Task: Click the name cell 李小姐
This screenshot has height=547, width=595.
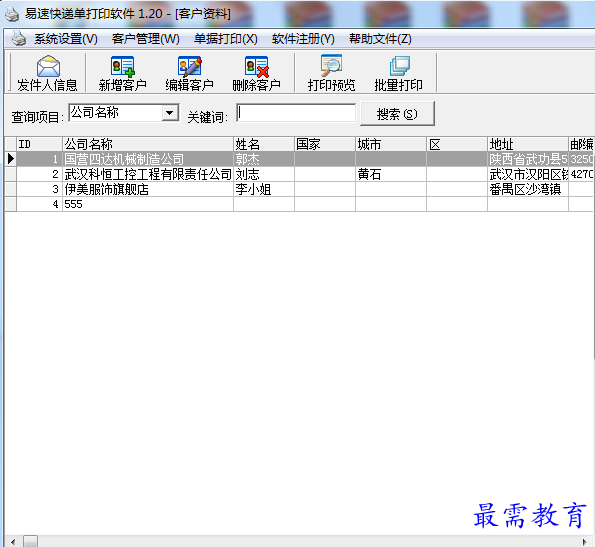Action: pyautogui.click(x=264, y=189)
